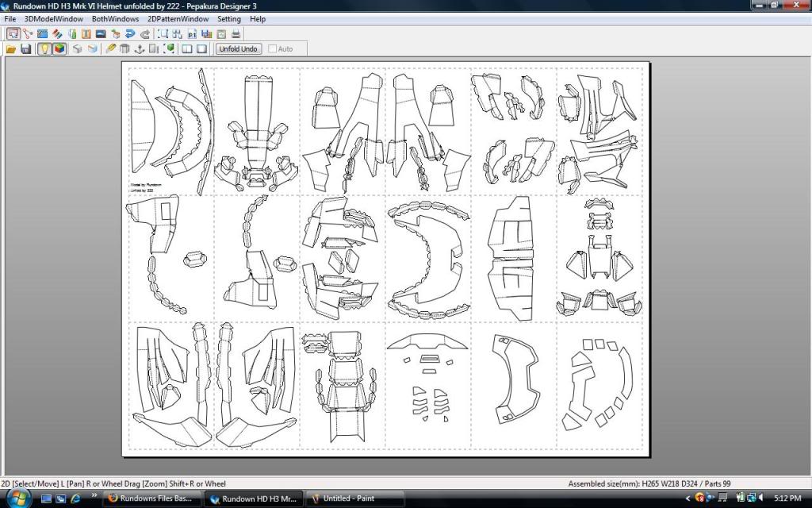Click the floppy disk save icon
Image resolution: width=812 pixels, height=508 pixels.
(x=26, y=48)
